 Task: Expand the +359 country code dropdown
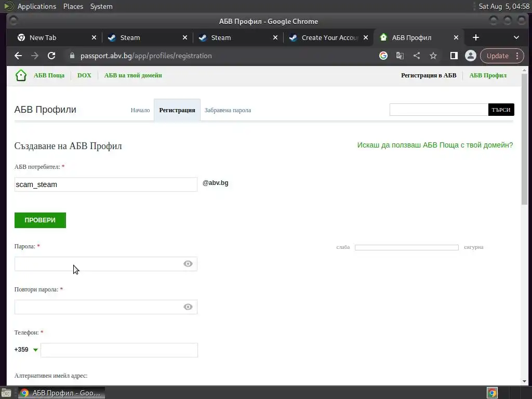point(35,350)
